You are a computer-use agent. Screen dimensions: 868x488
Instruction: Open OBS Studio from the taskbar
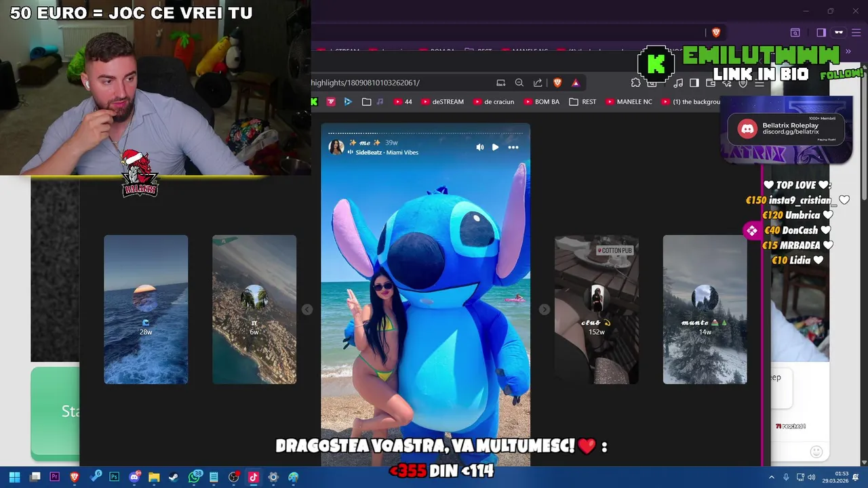234,477
